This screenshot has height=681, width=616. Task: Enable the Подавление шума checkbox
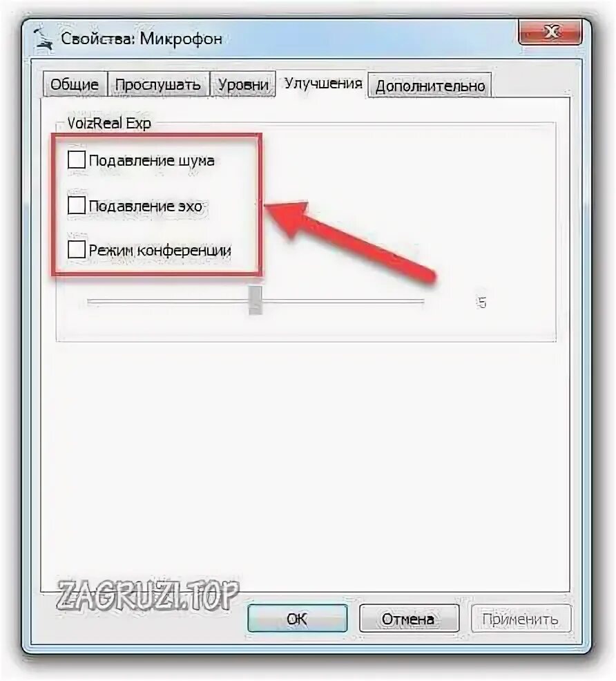click(77, 160)
